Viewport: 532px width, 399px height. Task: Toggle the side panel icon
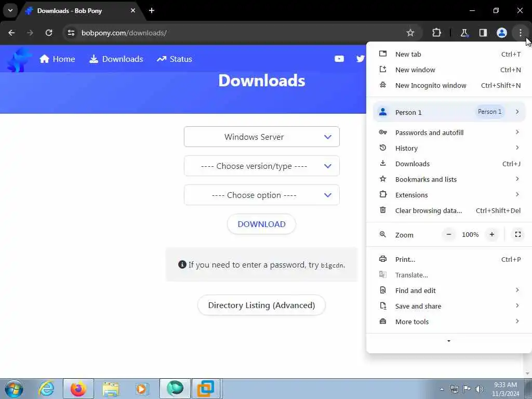(483, 33)
